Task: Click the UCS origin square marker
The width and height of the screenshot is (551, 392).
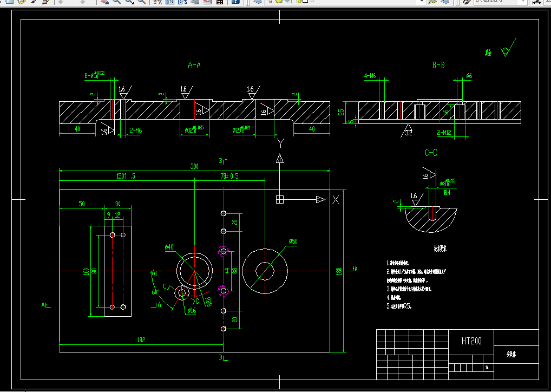Action: pos(280,199)
